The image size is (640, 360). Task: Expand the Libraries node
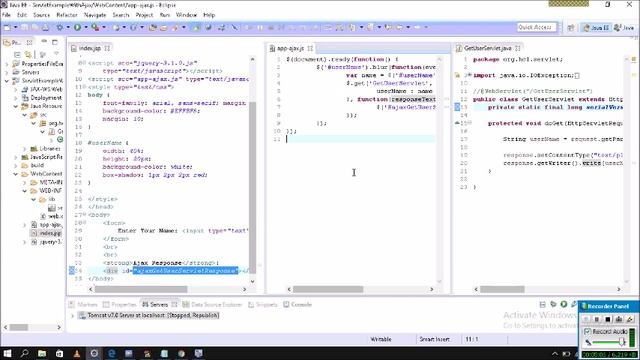(x=24, y=149)
